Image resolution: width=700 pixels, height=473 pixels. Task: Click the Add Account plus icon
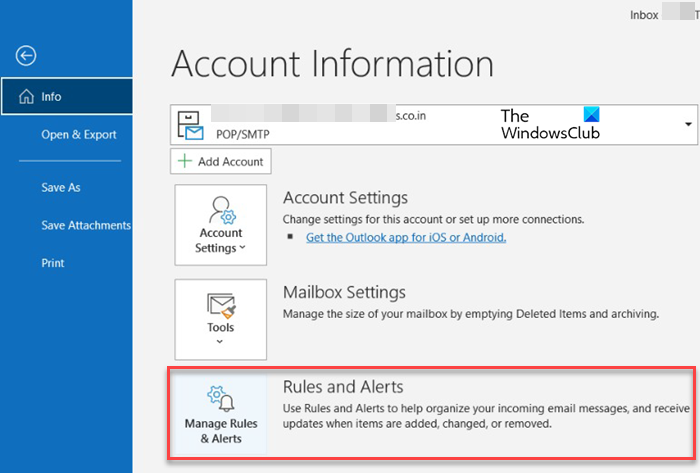tap(184, 161)
